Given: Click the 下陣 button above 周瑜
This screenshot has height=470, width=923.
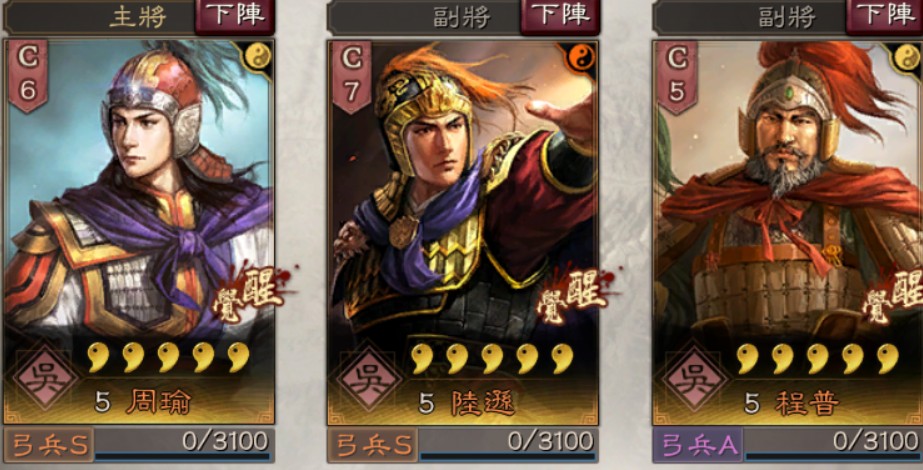Looking at the screenshot, I should coord(235,16).
